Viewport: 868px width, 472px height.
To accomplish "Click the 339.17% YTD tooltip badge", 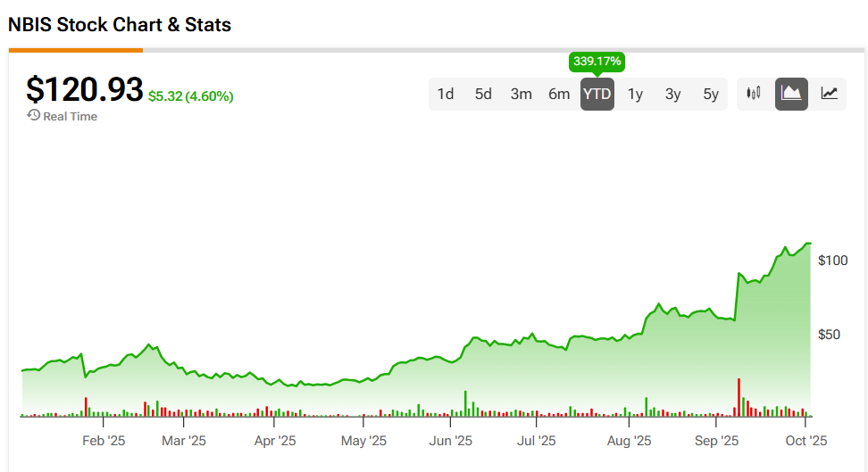I will (x=597, y=62).
